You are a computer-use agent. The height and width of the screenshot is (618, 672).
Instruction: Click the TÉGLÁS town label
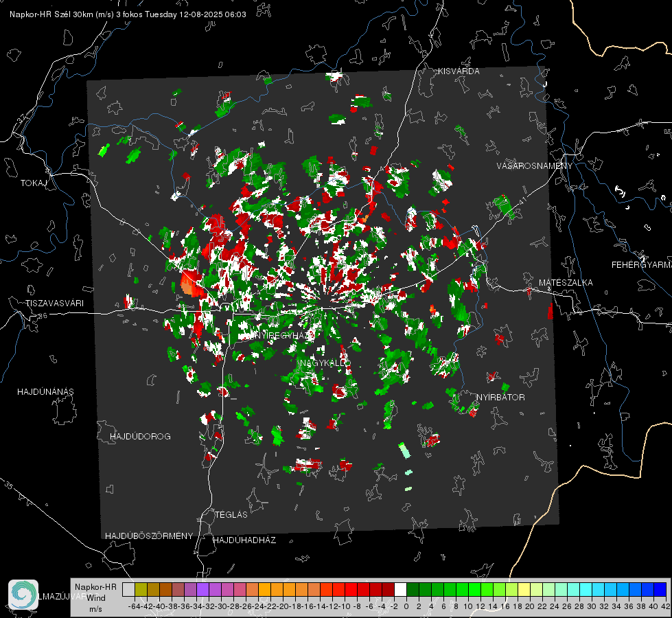point(231,515)
